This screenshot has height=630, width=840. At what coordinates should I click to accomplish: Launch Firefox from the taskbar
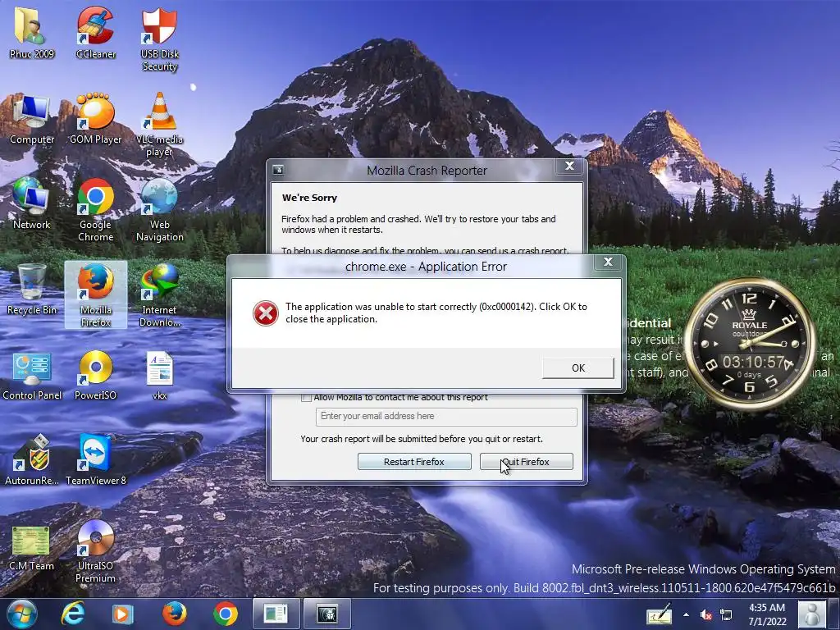click(x=174, y=614)
